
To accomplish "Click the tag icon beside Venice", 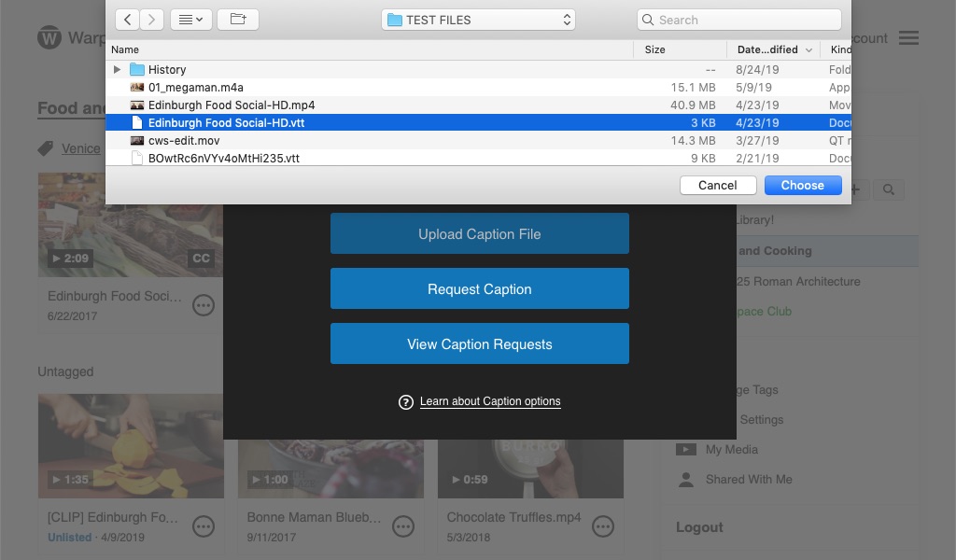I will tap(46, 148).
